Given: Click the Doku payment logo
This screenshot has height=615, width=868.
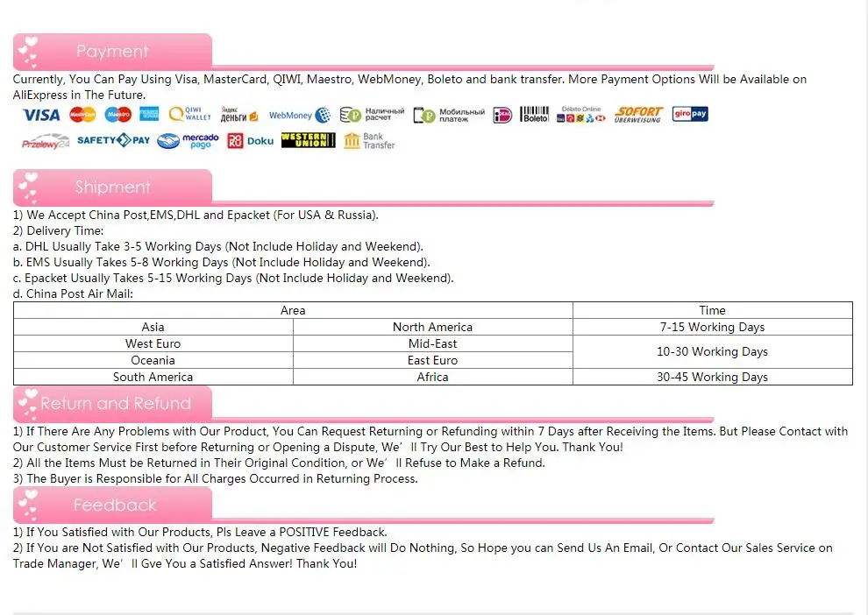Looking at the screenshot, I should point(250,141).
